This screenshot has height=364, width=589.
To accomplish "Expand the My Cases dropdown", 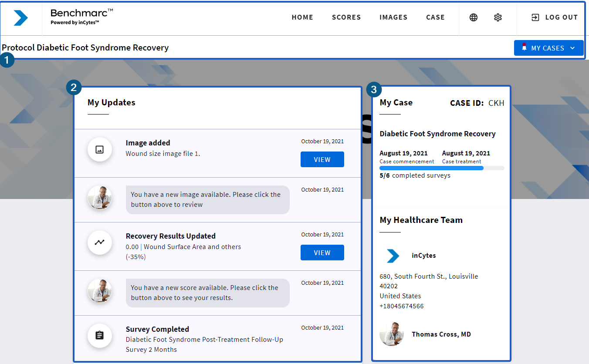I will point(548,48).
